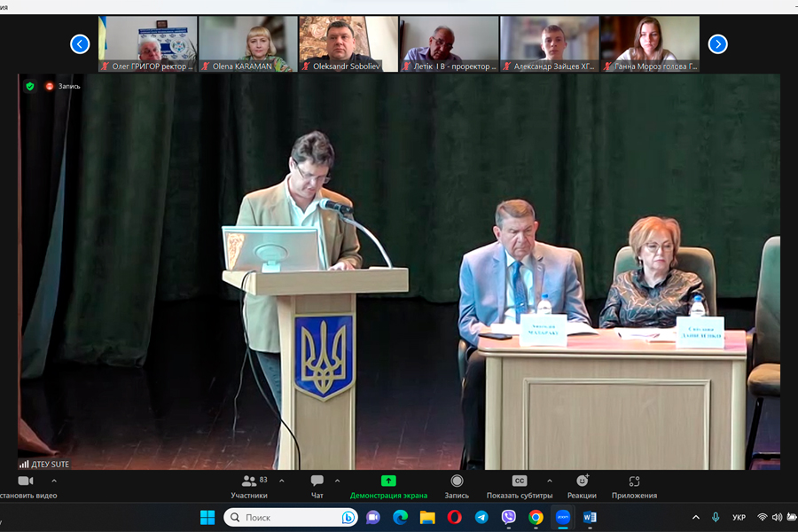Open volume tray icon
798x532 pixels.
(x=777, y=518)
